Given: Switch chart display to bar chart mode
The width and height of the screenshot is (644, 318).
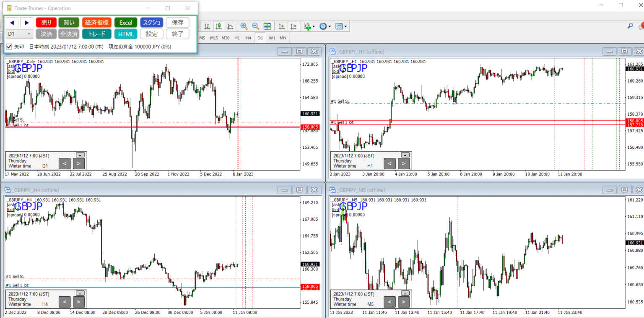Looking at the screenshot, I should 207,26.
